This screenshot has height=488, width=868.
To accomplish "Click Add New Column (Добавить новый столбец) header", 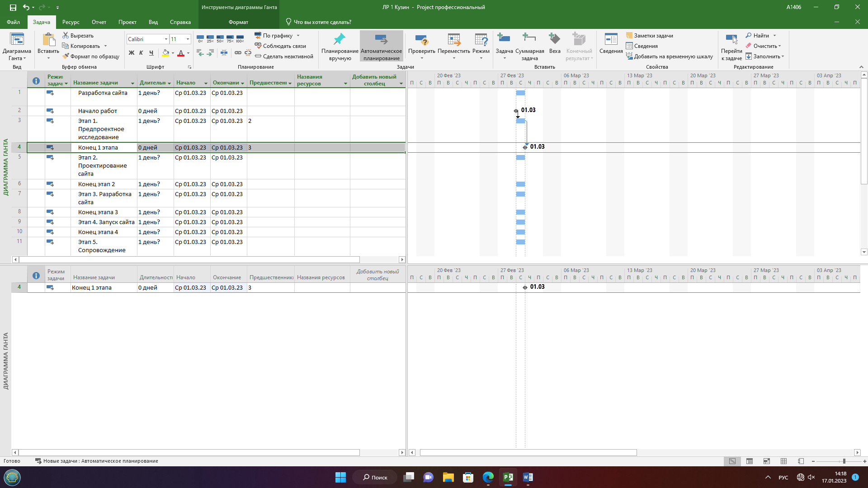I will click(x=374, y=80).
